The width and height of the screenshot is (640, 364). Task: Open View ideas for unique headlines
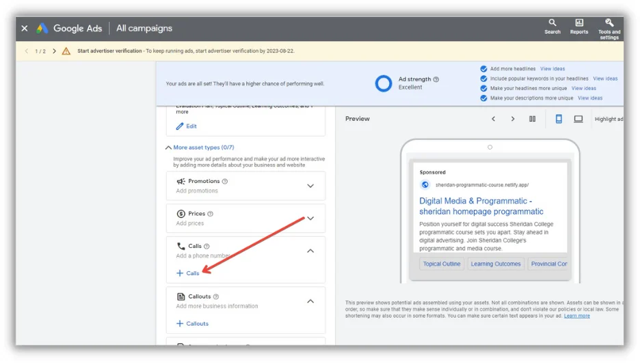[583, 89]
